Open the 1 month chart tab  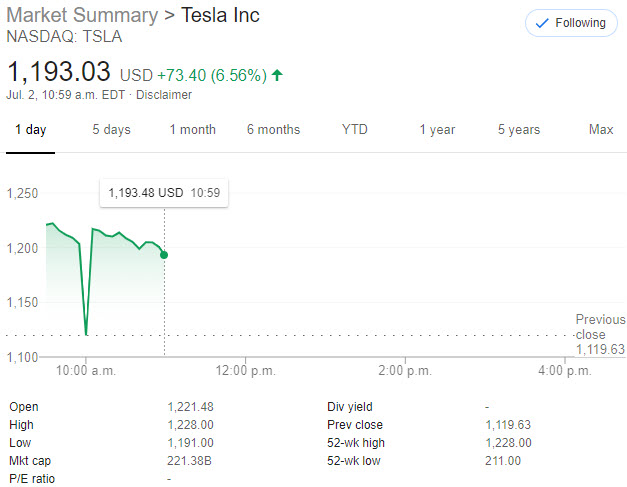tap(192, 130)
